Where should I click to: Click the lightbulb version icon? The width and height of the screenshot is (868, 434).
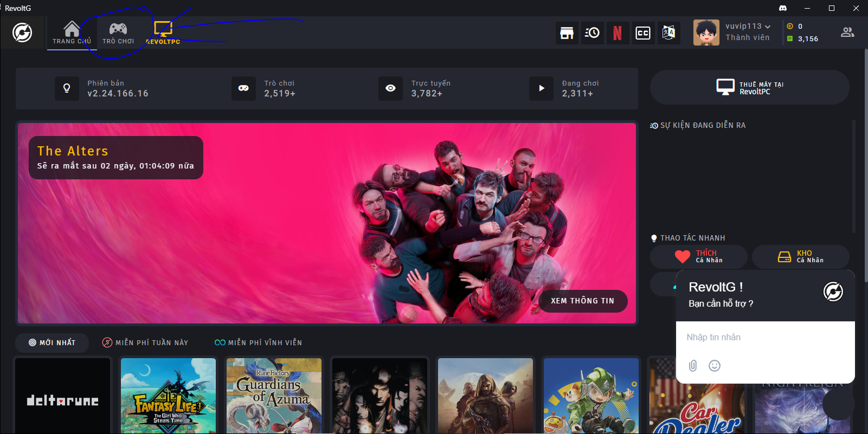[67, 88]
